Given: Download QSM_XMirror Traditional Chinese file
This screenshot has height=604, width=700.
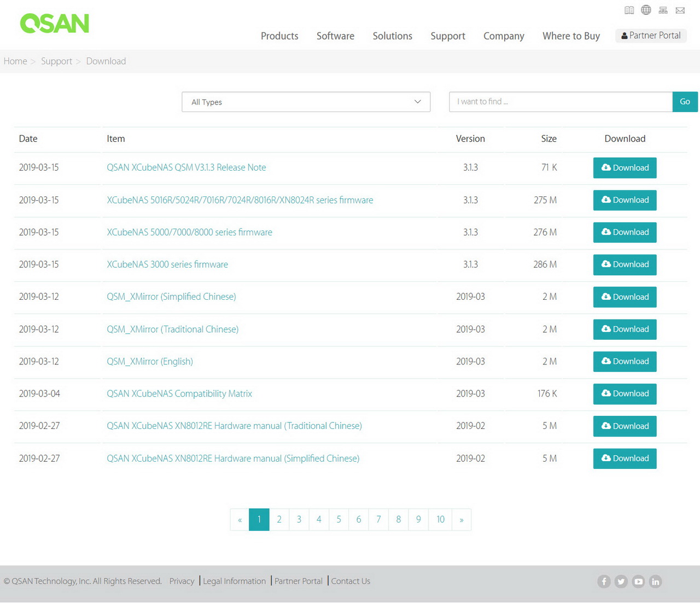Looking at the screenshot, I should [625, 329].
